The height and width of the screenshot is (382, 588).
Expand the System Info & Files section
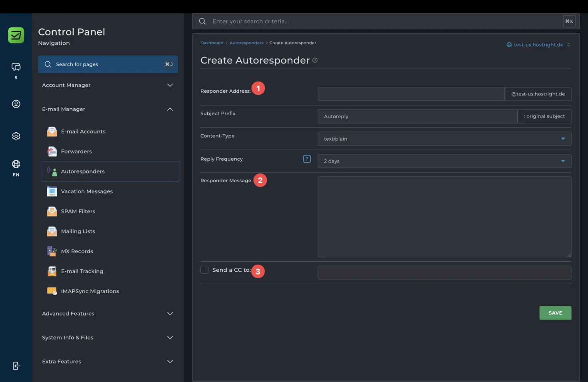pyautogui.click(x=108, y=338)
